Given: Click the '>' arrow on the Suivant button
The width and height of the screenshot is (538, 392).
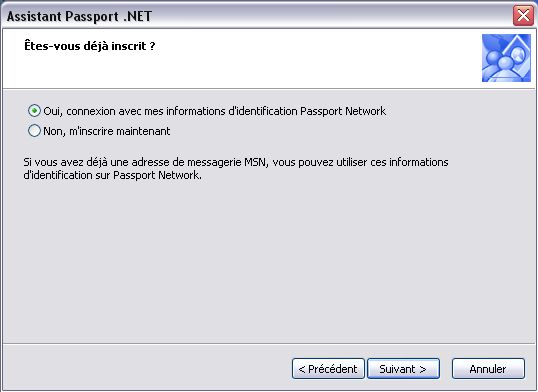Looking at the screenshot, I should (423, 369).
